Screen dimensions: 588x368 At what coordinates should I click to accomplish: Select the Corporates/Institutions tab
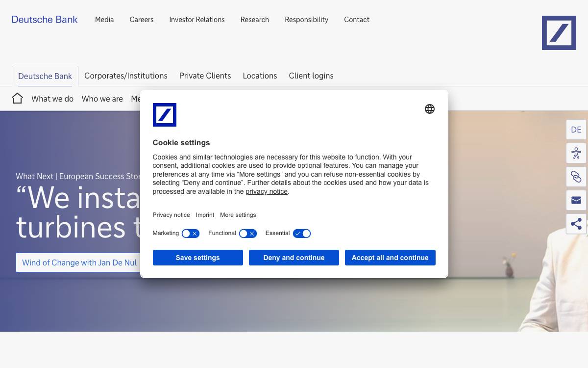(x=126, y=76)
